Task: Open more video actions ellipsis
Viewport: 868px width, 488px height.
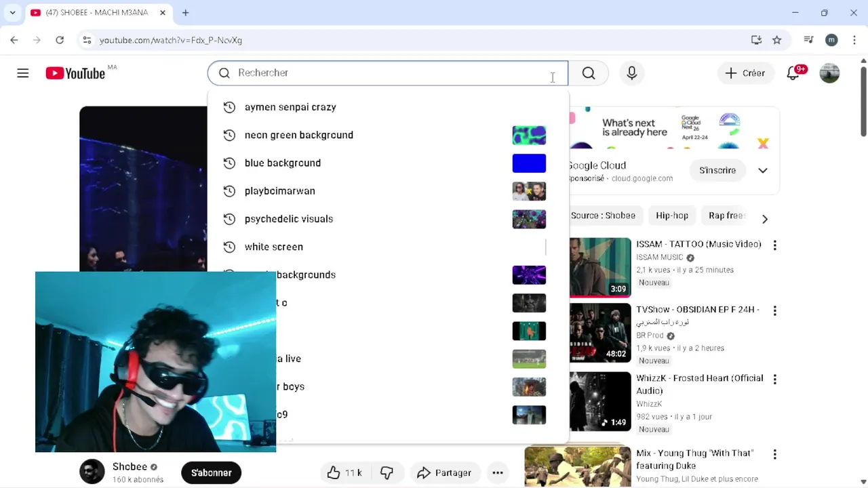Action: pyautogui.click(x=498, y=472)
